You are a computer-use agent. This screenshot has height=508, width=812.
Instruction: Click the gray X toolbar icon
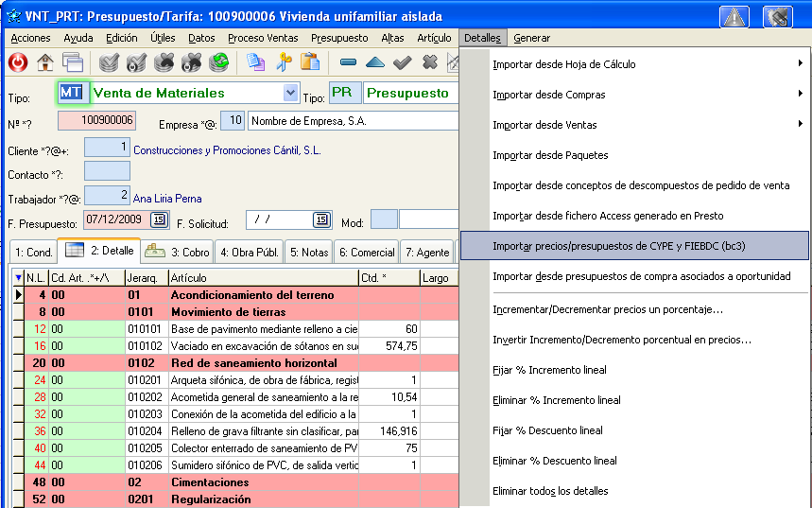pos(430,62)
